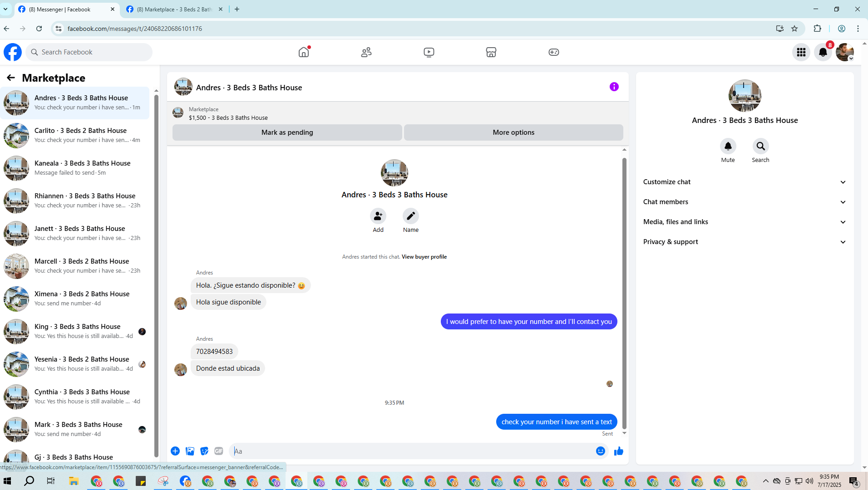Open Cynthia 3 Beds 3 Baths House chat
The height and width of the screenshot is (490, 868).
tap(75, 397)
